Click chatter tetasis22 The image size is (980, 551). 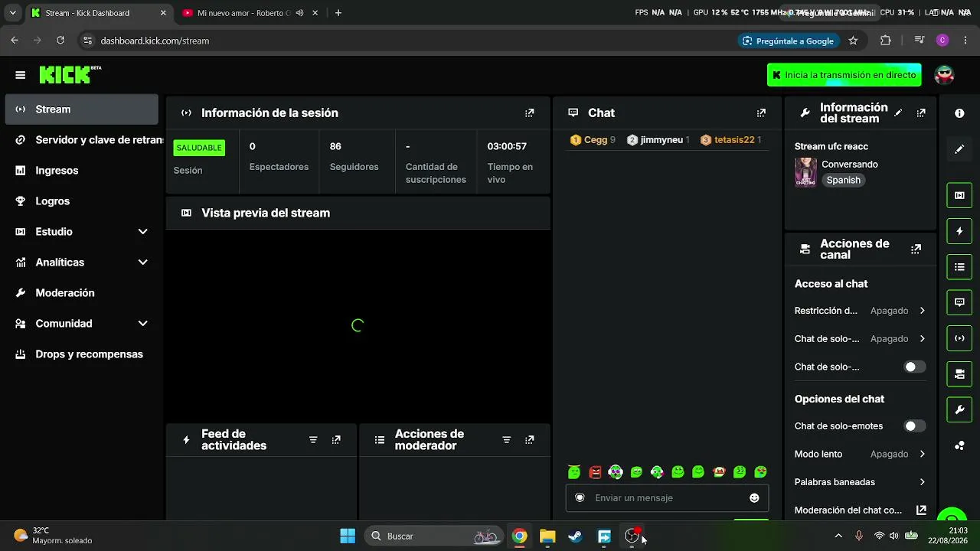730,140
